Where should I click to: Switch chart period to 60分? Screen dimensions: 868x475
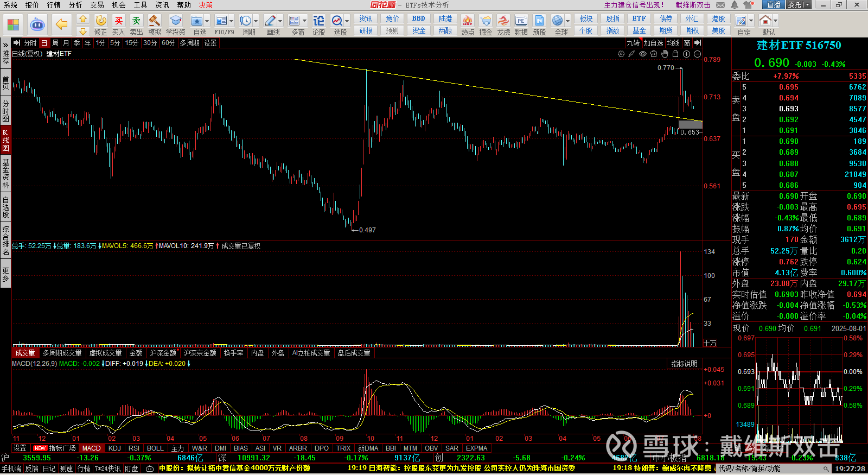pyautogui.click(x=169, y=43)
